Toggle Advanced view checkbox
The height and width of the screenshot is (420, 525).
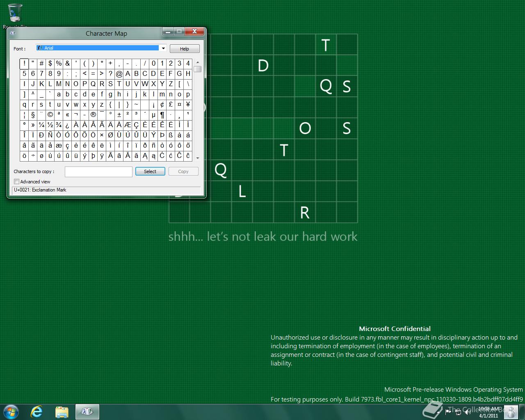(17, 182)
